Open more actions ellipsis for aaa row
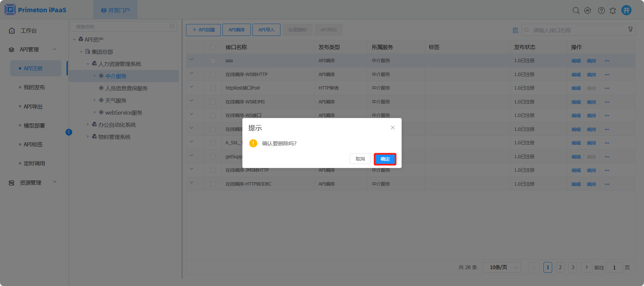Viewport: 644px width, 286px height. pyautogui.click(x=607, y=61)
